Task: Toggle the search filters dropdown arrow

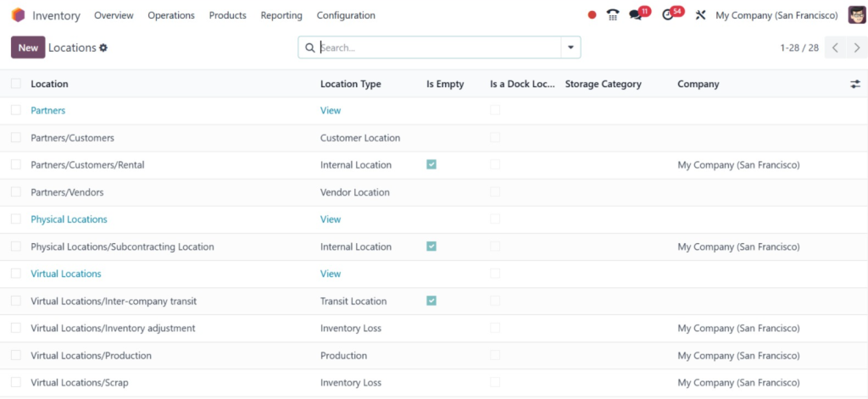Action: pyautogui.click(x=570, y=47)
